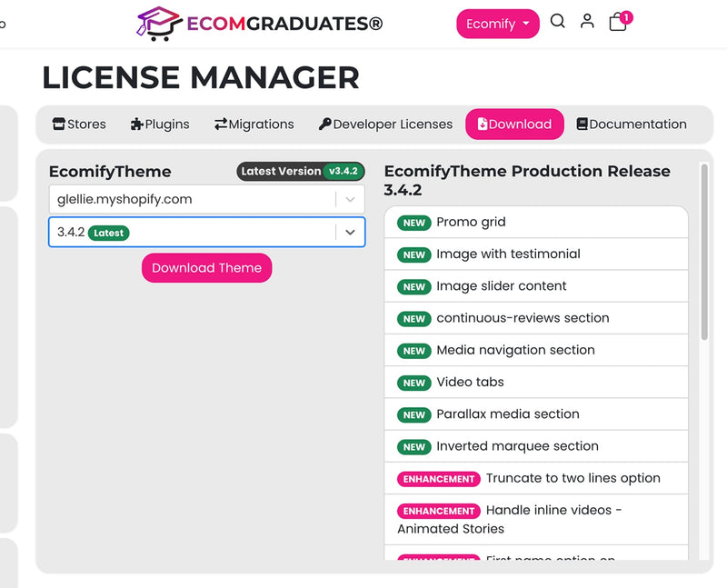The height and width of the screenshot is (588, 727).
Task: Open the user account icon
Action: [587, 22]
